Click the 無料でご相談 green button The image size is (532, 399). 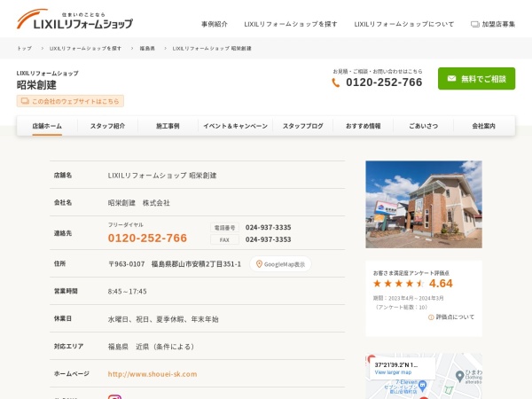(476, 79)
